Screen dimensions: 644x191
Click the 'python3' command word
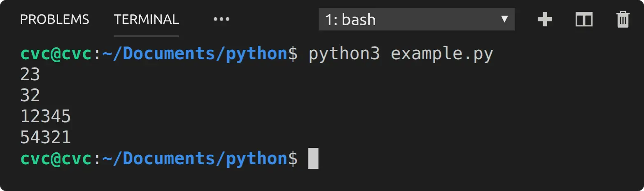click(344, 54)
